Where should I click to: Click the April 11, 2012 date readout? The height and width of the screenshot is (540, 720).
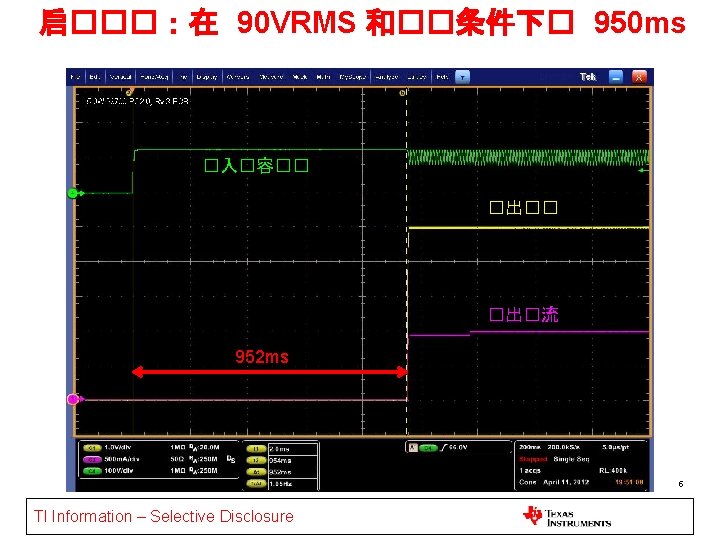click(566, 482)
